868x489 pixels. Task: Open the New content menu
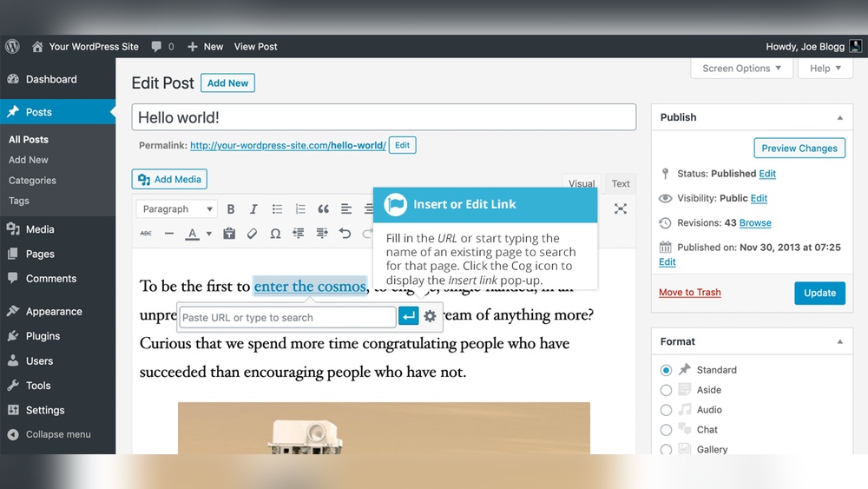[x=206, y=47]
